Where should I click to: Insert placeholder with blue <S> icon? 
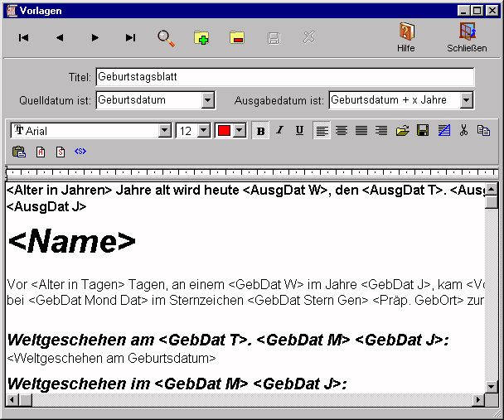click(x=80, y=151)
